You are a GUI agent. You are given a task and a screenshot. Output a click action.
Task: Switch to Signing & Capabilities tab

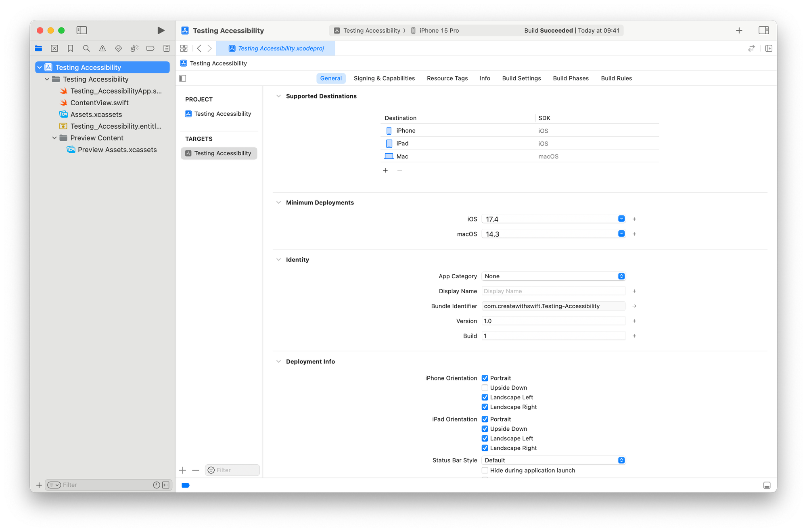tap(384, 78)
